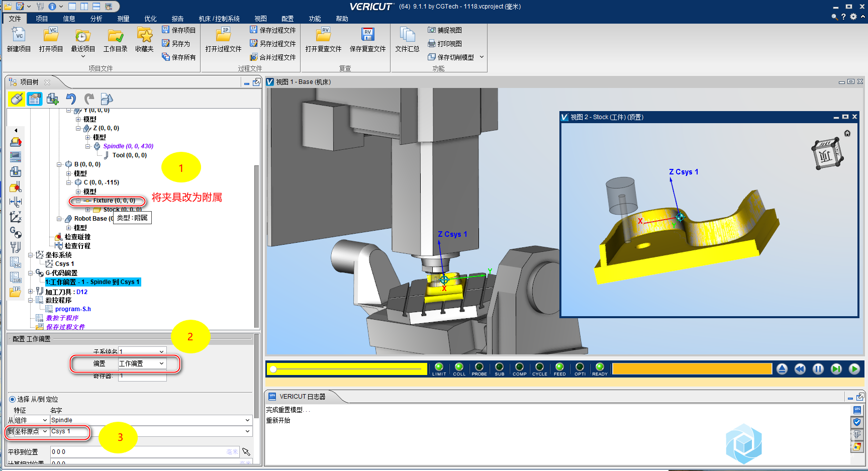Select program-S.h under 数控程序
The width and height of the screenshot is (868, 471).
[x=73, y=309]
